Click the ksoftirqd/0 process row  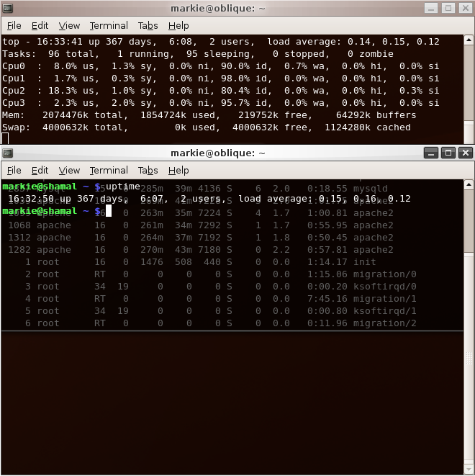[x=220, y=287]
